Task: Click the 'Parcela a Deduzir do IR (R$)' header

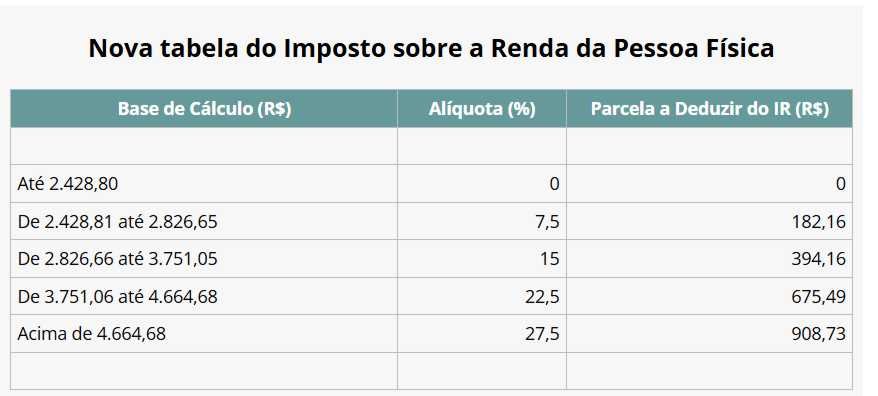Action: 709,109
